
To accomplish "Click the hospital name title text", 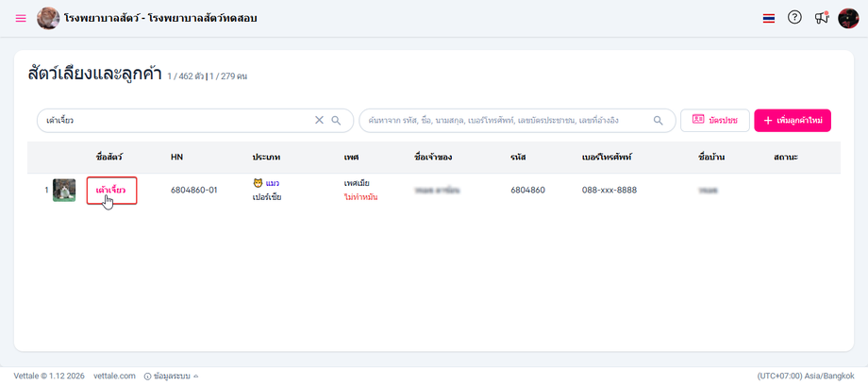I will pos(160,18).
